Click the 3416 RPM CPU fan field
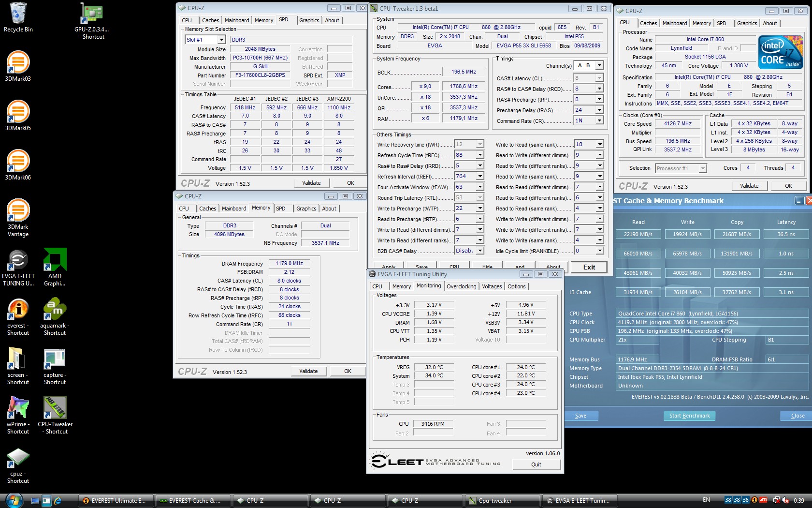The image size is (812, 508). point(433,424)
